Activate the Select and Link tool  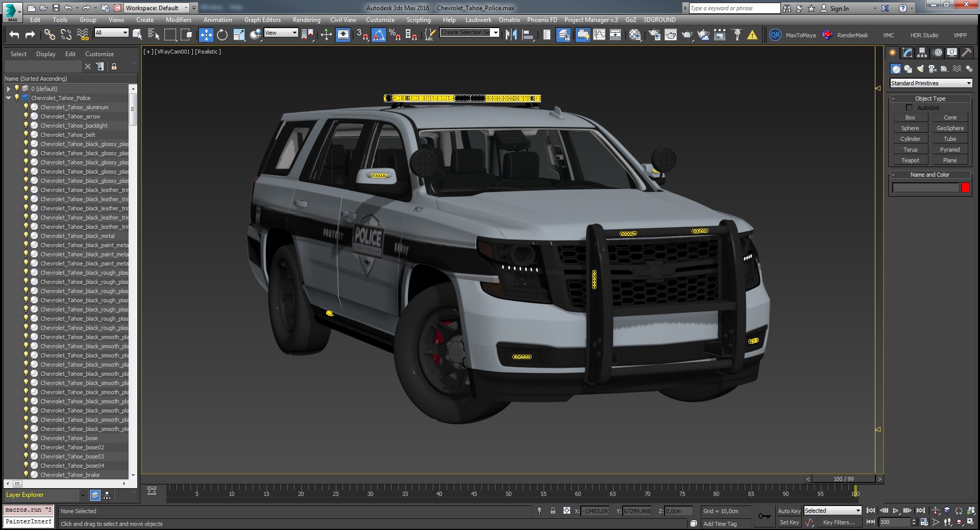(x=50, y=35)
